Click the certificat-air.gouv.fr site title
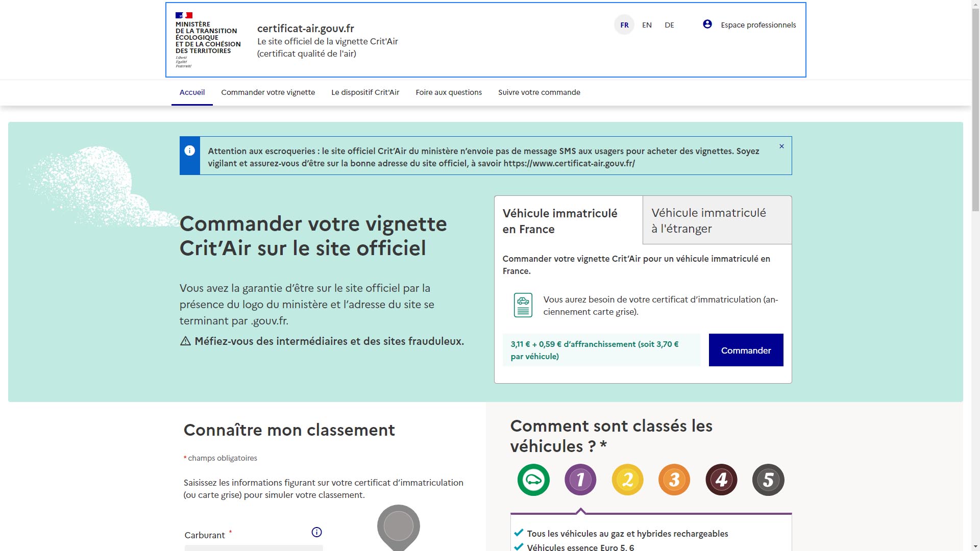 point(305,28)
